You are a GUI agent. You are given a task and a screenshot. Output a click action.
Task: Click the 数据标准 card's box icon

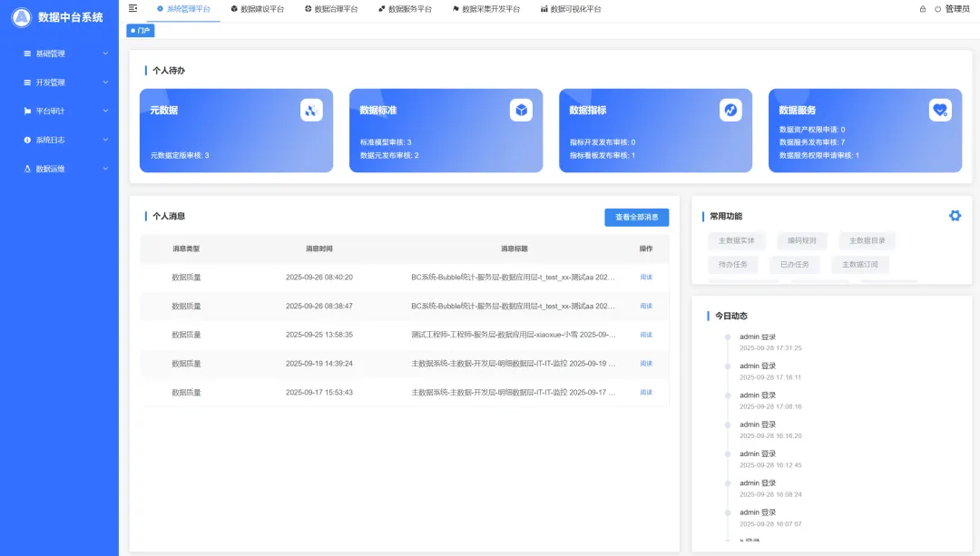[x=521, y=111]
